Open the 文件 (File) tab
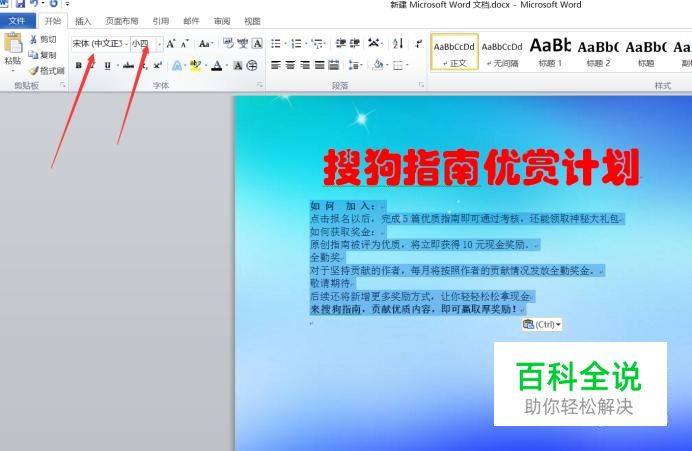 click(x=17, y=21)
